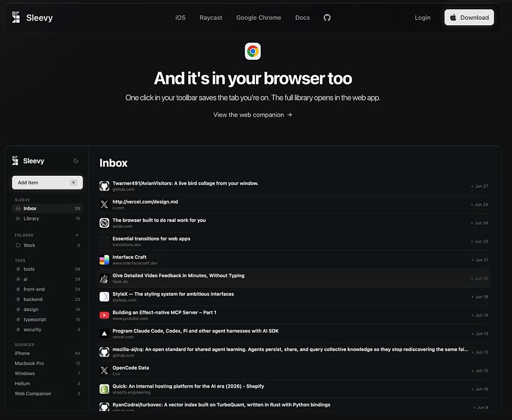512x420 pixels.
Task: Filter by the ai tag
Action: [47, 279]
